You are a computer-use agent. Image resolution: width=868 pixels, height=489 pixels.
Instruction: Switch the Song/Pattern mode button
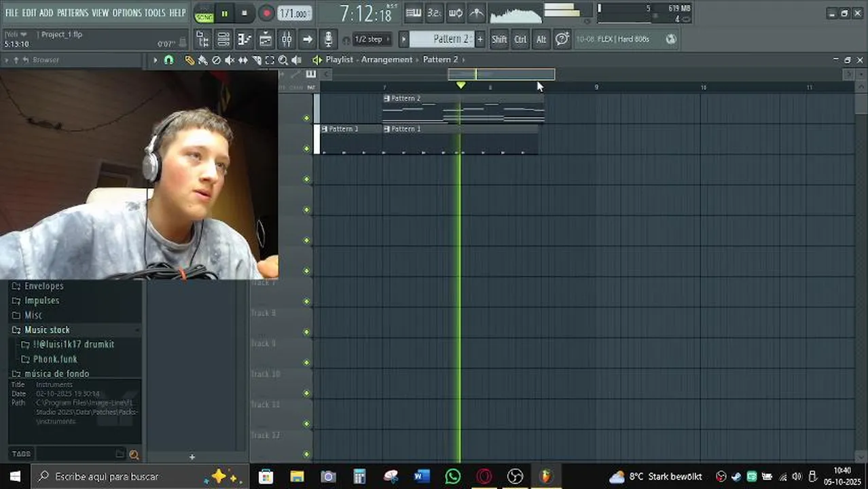[204, 14]
